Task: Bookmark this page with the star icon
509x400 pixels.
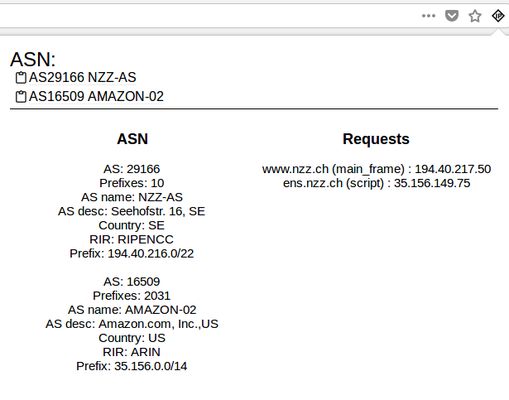Action: (x=475, y=16)
